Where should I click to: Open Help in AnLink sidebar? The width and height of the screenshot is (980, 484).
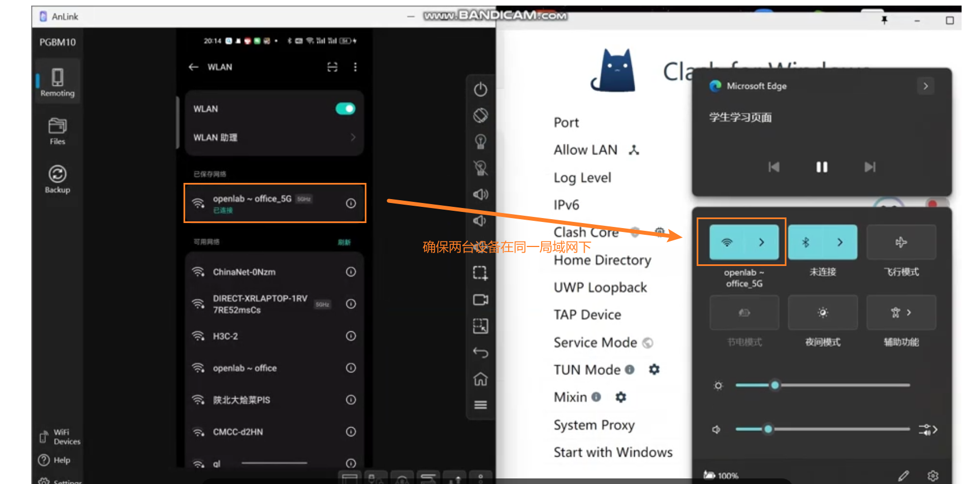[54, 460]
